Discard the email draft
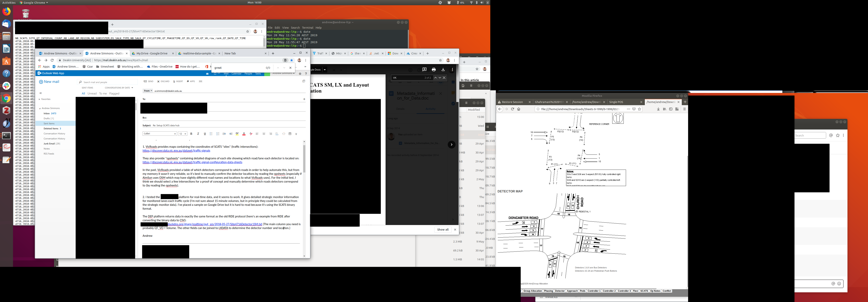This screenshot has height=302, width=868. pyautogui.click(x=163, y=81)
